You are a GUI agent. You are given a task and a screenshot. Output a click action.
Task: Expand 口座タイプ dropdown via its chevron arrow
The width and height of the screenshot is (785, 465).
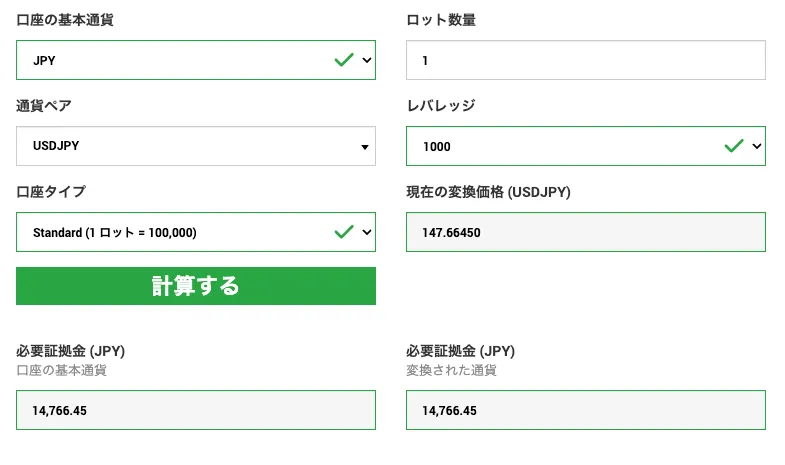pos(366,232)
